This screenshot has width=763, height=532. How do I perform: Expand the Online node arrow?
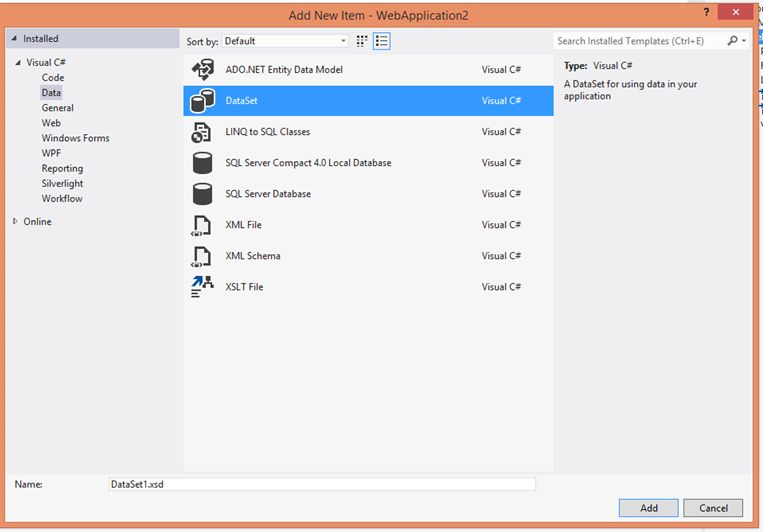click(15, 221)
